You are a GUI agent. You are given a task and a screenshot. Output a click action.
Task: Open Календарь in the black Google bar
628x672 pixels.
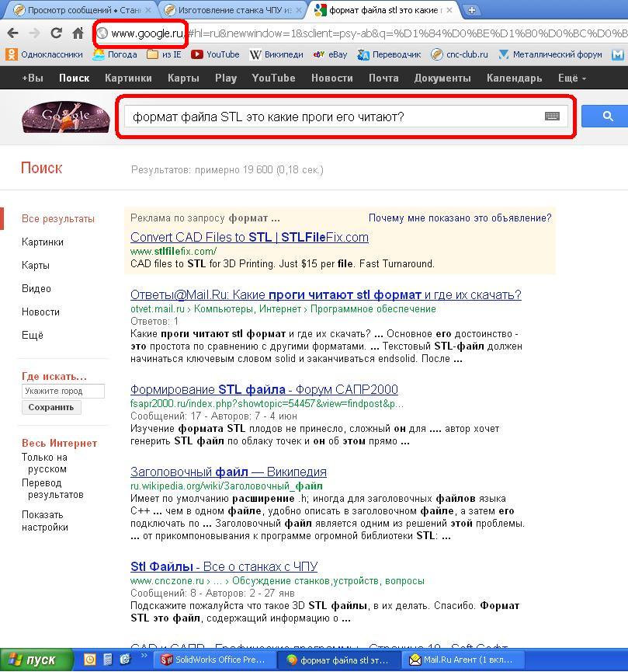coord(514,78)
